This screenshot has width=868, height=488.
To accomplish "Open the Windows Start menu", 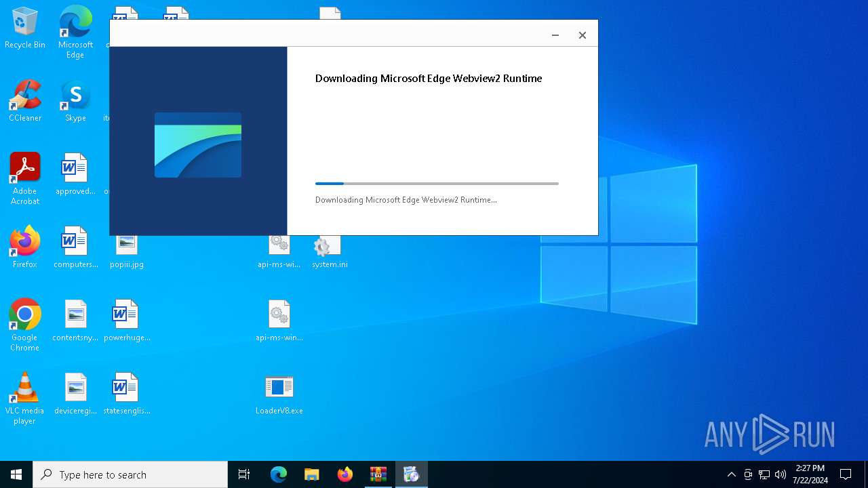I will (16, 474).
